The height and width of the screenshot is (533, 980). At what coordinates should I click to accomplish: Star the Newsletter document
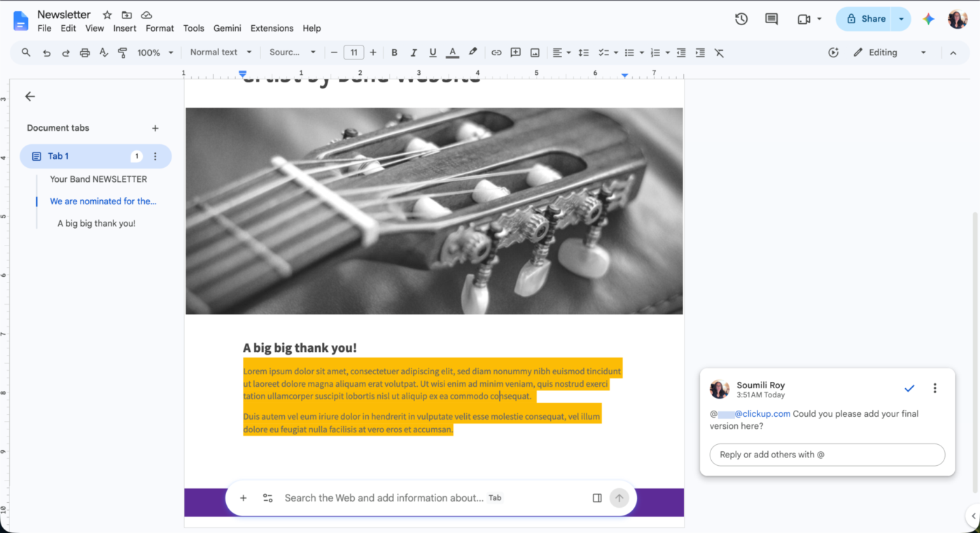tap(107, 15)
